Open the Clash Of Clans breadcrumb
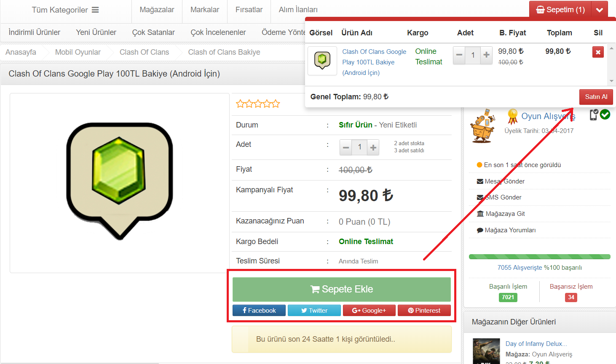Screen dimensions: 616x364 [144, 52]
